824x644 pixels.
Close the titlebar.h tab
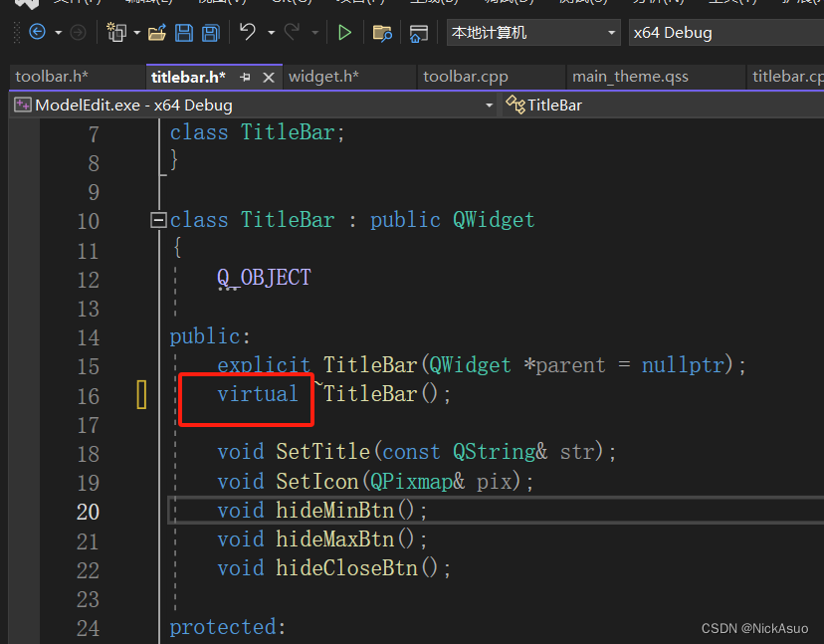click(x=267, y=77)
